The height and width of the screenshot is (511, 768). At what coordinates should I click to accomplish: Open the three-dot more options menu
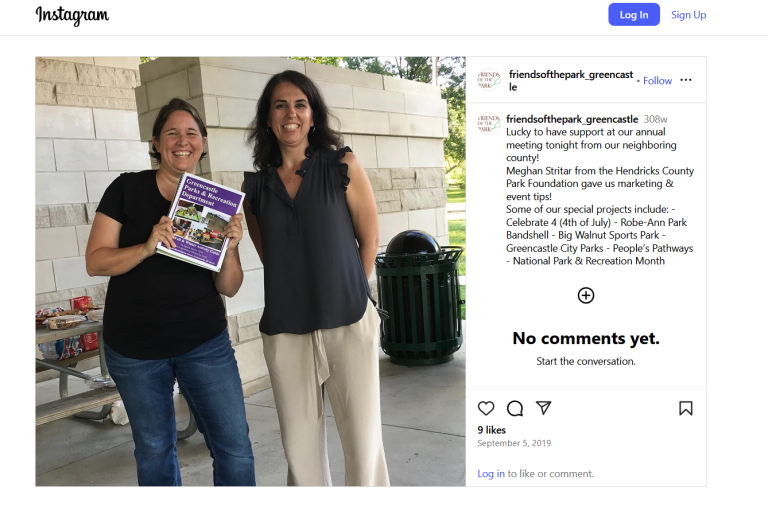(686, 80)
